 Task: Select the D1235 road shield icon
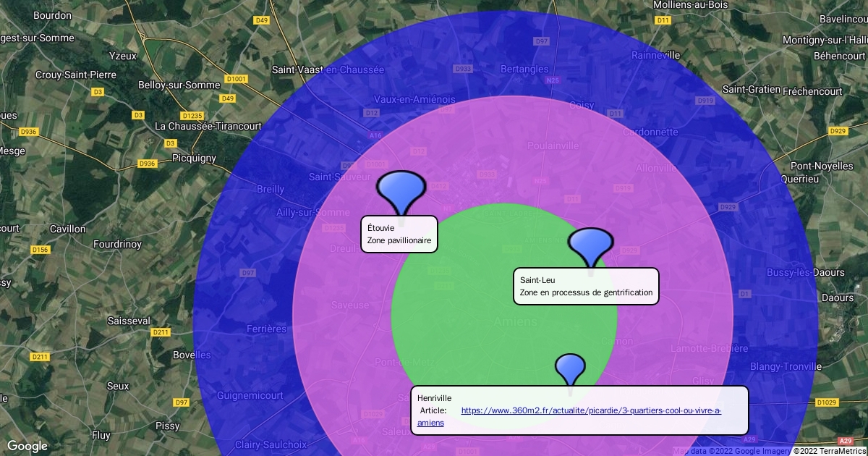pos(192,115)
